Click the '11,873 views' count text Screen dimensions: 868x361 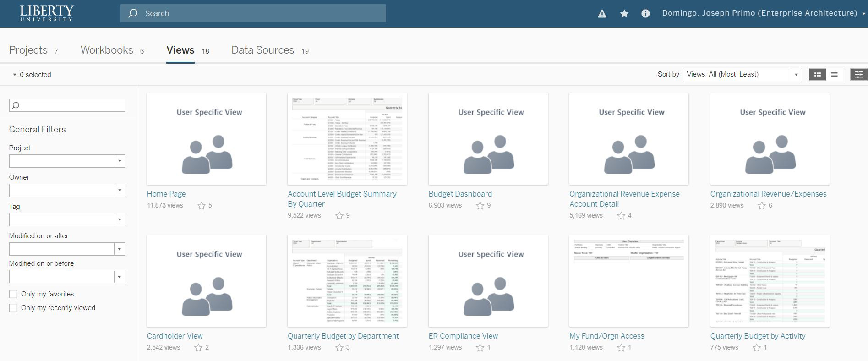pos(165,206)
